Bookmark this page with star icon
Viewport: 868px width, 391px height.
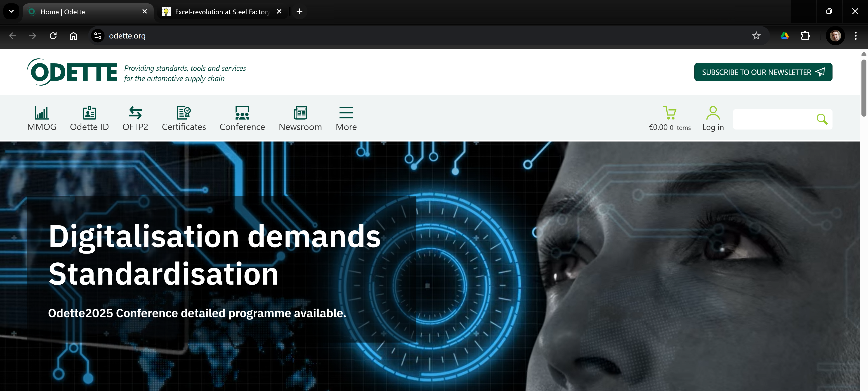tap(756, 36)
